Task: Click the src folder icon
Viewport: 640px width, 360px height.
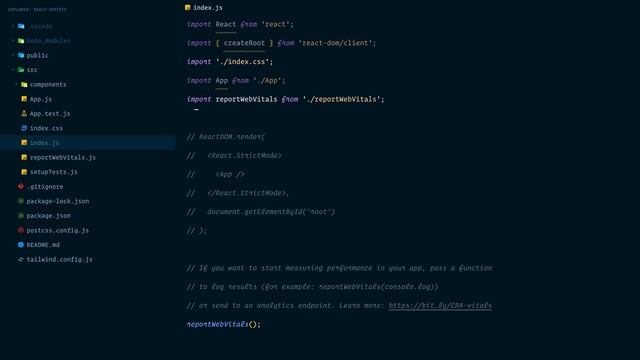Action: click(21, 70)
